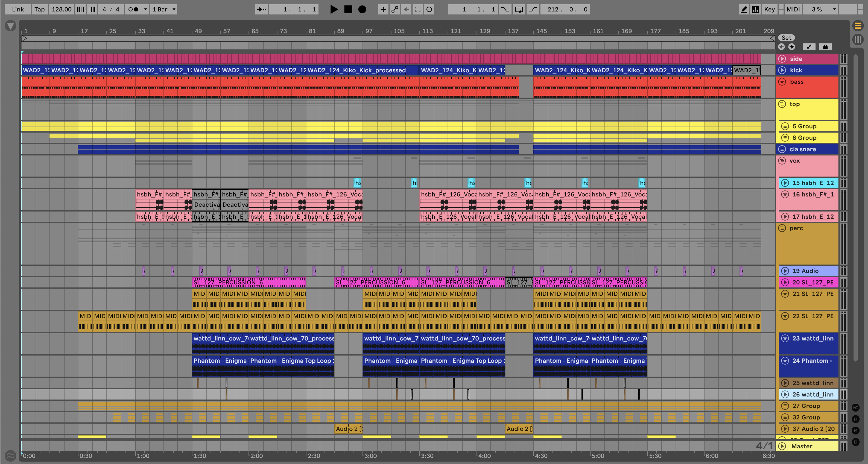This screenshot has height=464, width=868.
Task: Open quantization menu showing 1 Bar
Action: pos(164,9)
